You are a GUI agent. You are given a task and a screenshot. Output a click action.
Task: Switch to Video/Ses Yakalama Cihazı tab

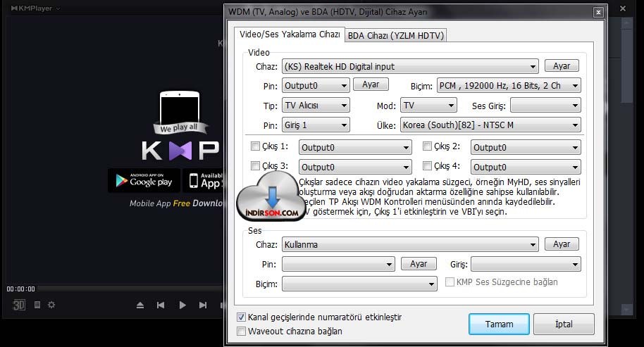pos(290,34)
